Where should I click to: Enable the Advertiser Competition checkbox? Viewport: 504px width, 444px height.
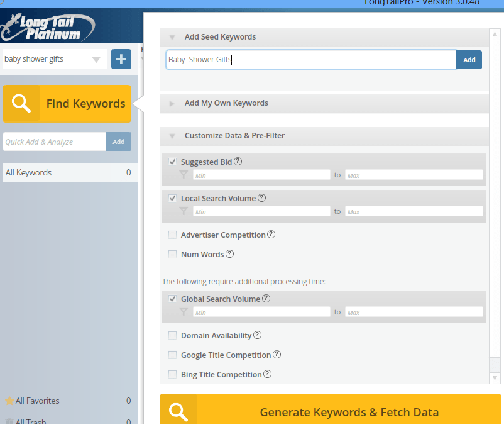coord(173,235)
